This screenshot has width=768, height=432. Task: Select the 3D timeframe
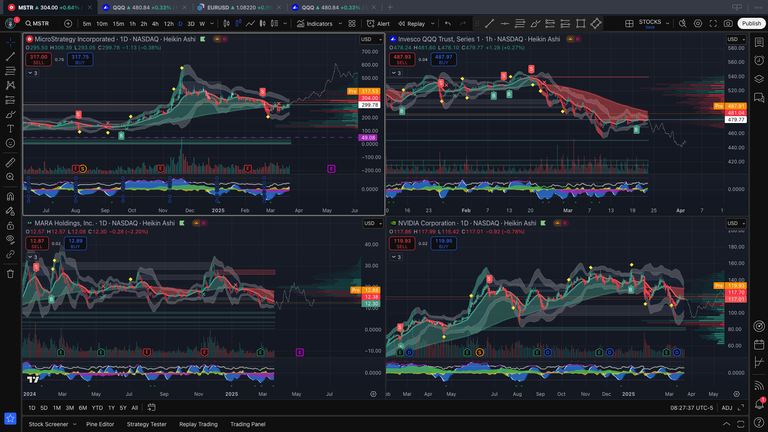[x=191, y=24]
